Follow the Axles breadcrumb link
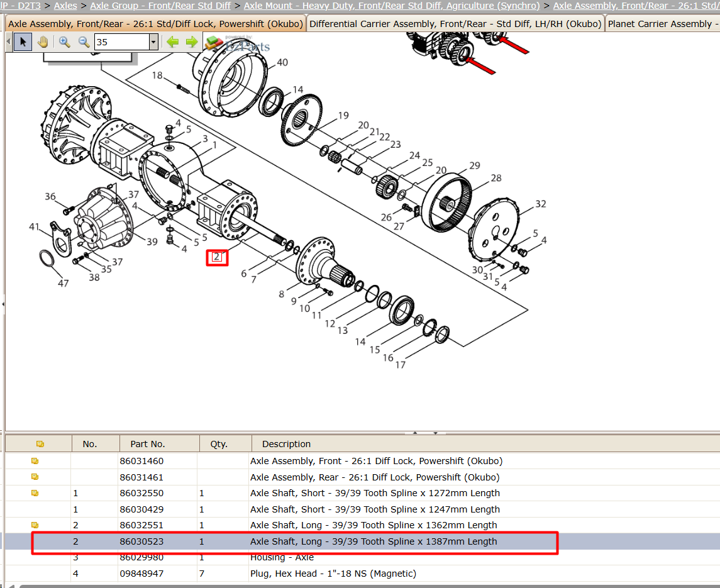The image size is (720, 588). click(65, 6)
